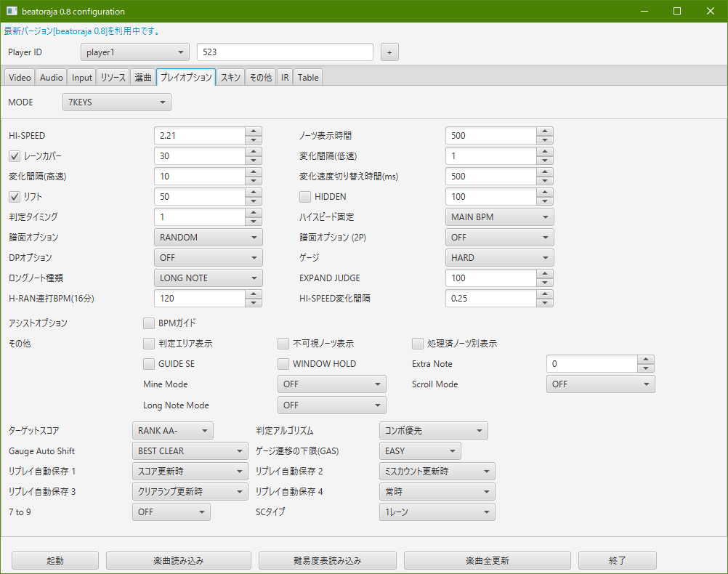
Task: Toggle the リフト checkbox
Action: tap(15, 197)
